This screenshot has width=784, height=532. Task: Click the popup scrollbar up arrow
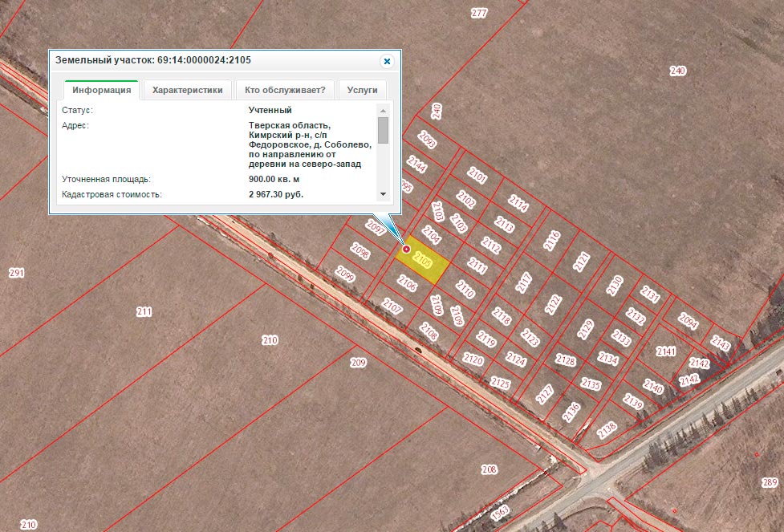pos(383,111)
